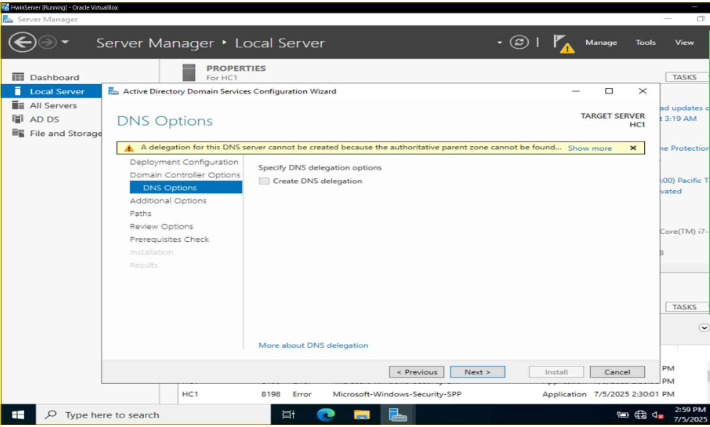710x427 pixels.
Task: Click event ID 8198 cell
Action: pos(271,394)
